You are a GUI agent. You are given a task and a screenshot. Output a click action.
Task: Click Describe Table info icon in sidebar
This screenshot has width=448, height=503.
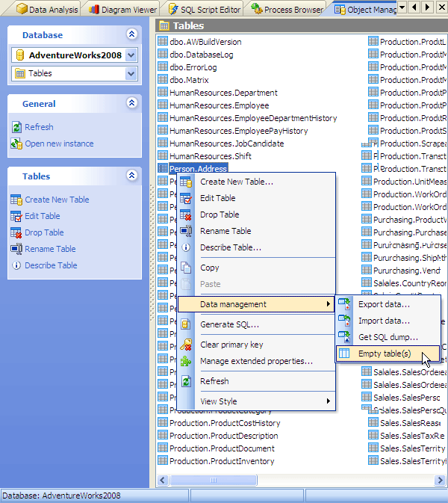[x=16, y=265]
